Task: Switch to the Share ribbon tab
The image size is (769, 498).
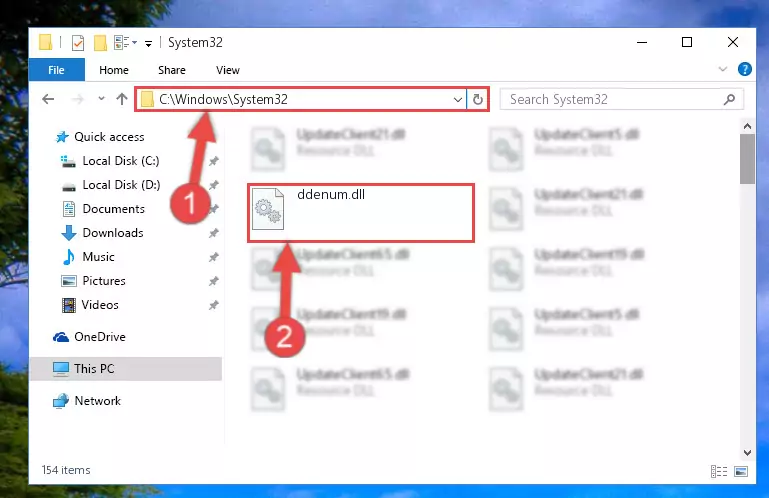Action: pos(172,70)
